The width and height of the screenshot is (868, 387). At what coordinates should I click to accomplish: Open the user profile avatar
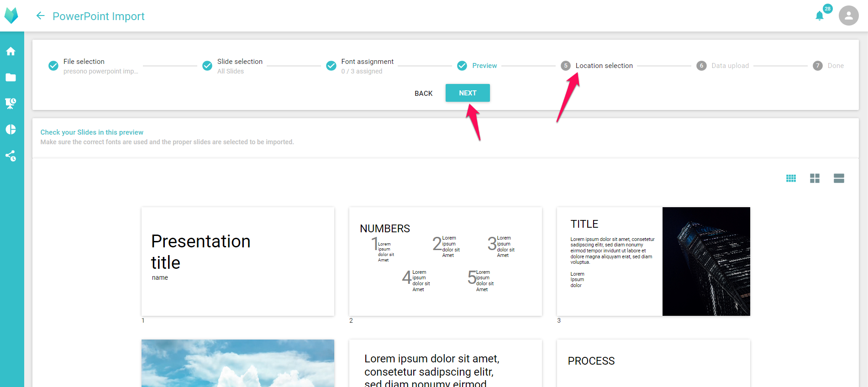[848, 16]
